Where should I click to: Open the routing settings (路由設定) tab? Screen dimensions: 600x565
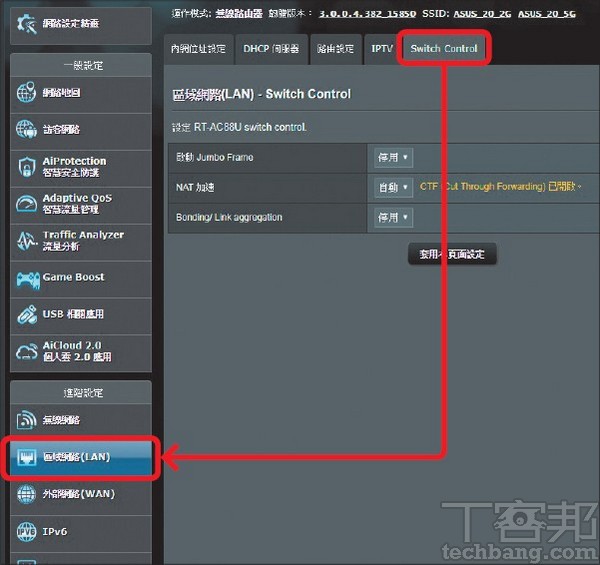coord(335,49)
